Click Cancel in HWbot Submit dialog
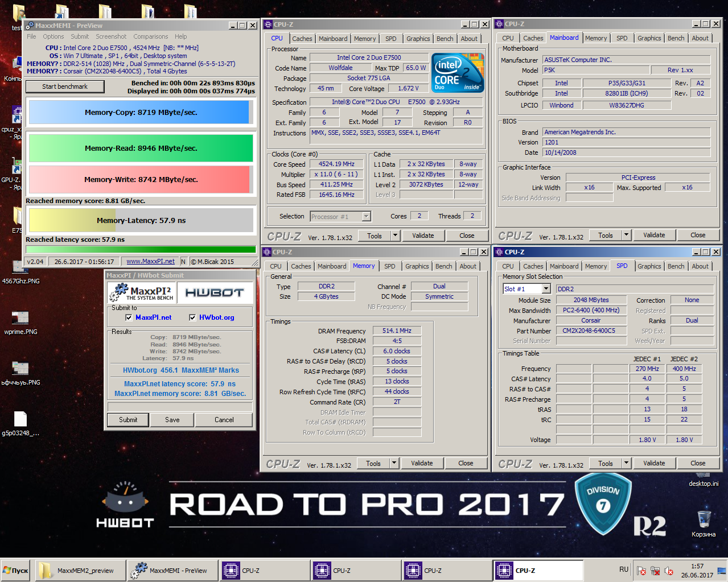This screenshot has width=728, height=582. click(224, 420)
